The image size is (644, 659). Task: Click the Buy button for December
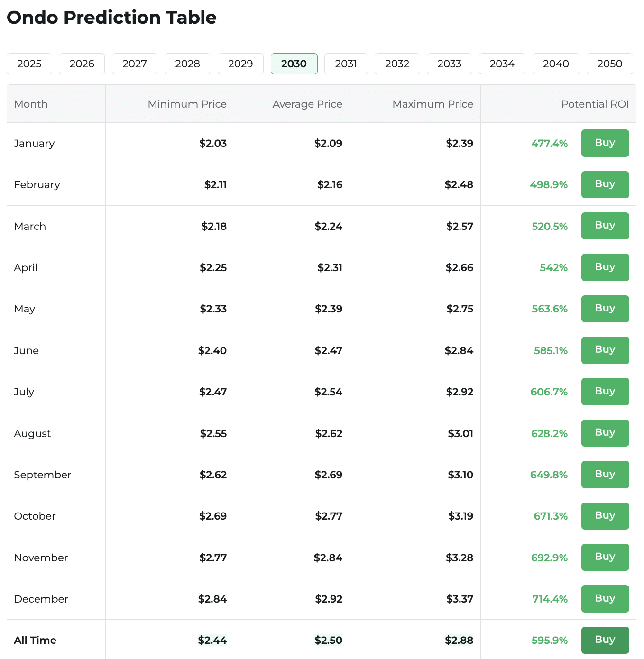[x=605, y=599]
